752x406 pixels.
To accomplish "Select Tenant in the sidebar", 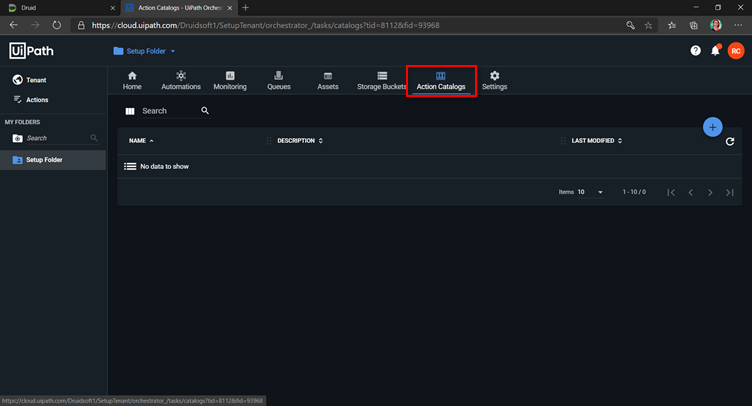I will [30, 80].
